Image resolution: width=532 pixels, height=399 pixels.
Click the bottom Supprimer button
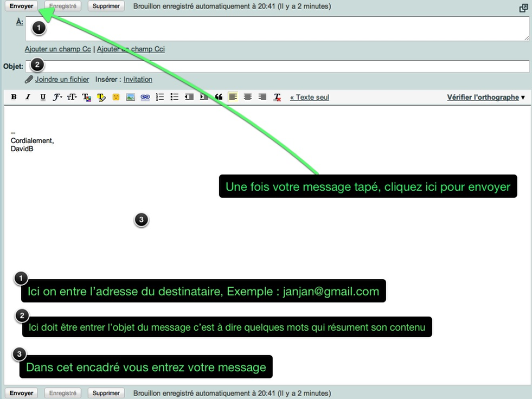click(106, 393)
